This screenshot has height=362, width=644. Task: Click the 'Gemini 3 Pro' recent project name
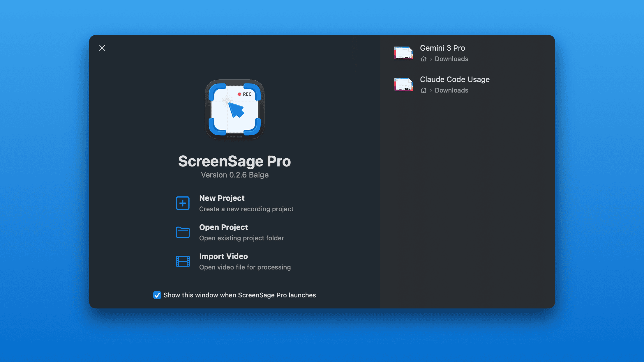click(x=442, y=48)
